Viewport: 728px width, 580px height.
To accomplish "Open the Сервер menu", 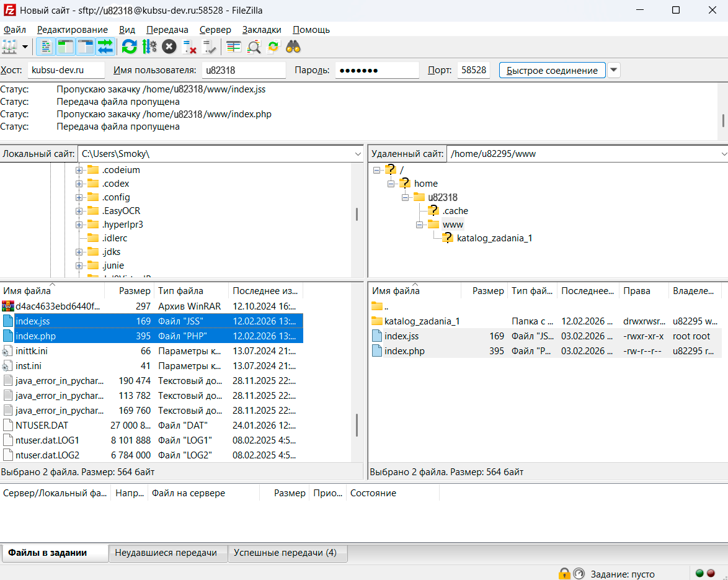I will [x=215, y=30].
